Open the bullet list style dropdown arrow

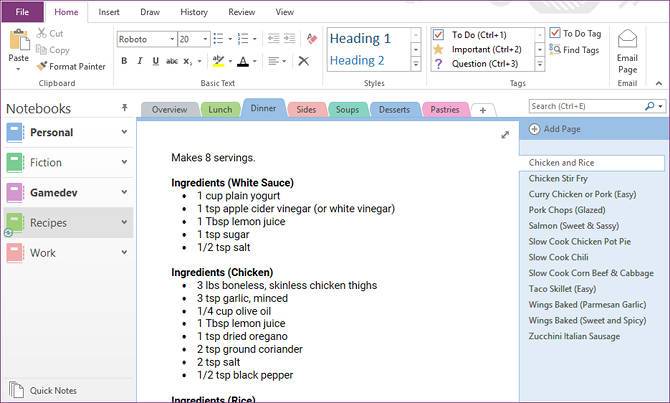point(230,39)
